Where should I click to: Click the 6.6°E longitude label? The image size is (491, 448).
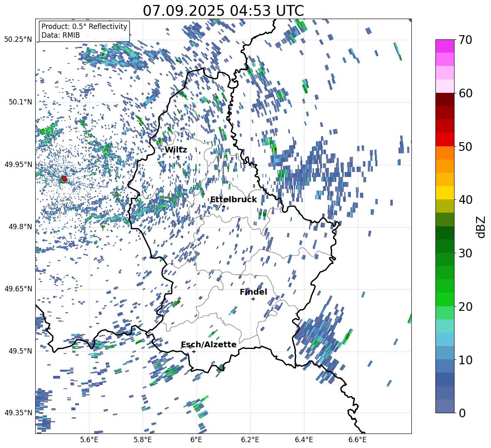pyautogui.click(x=357, y=440)
